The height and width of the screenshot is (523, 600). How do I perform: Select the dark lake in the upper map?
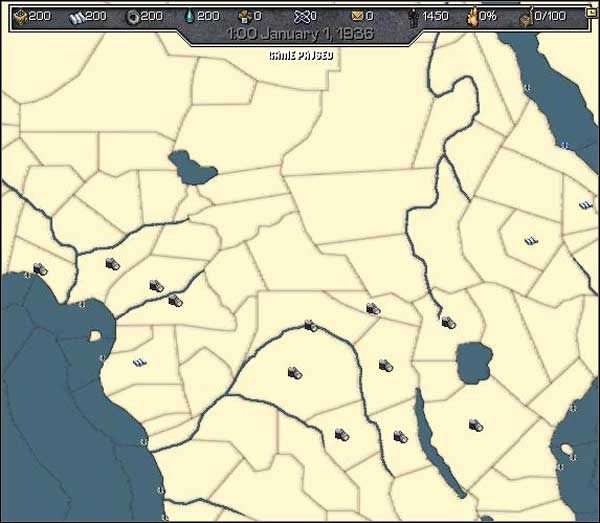click(192, 167)
